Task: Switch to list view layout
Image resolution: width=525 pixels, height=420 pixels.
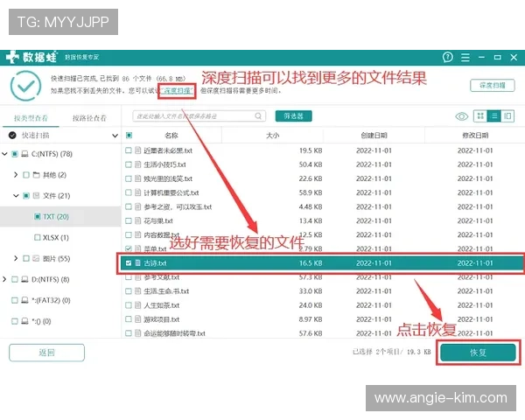Action: 494,116
